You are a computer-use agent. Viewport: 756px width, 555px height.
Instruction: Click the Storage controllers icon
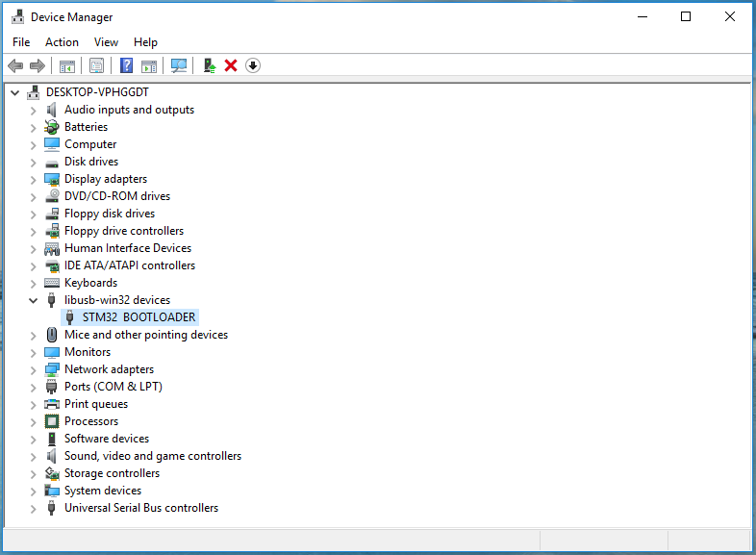[52, 473]
